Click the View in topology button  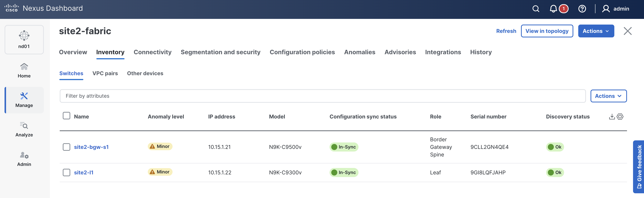point(547,31)
